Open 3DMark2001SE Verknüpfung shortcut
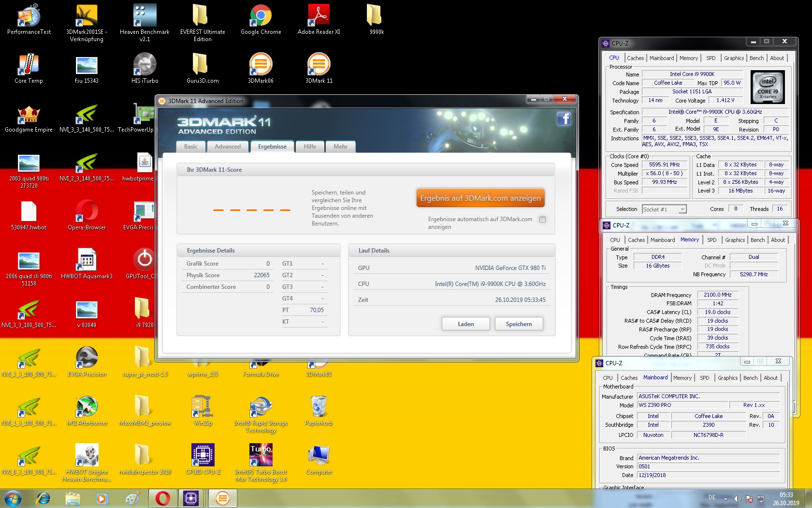812x508 pixels. pos(87,23)
